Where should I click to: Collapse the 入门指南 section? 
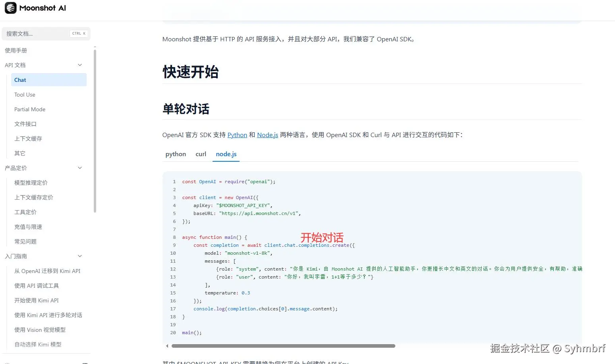pyautogui.click(x=79, y=256)
